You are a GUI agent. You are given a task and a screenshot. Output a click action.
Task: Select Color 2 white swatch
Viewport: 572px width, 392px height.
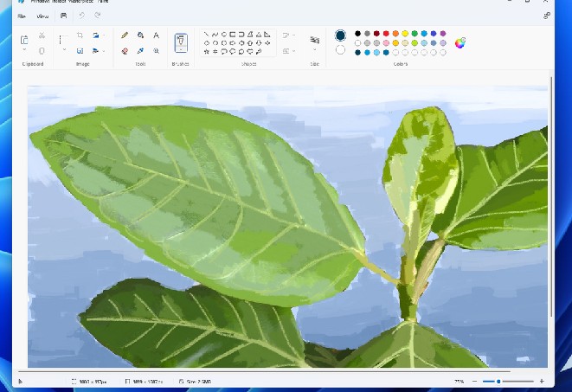[x=340, y=49]
